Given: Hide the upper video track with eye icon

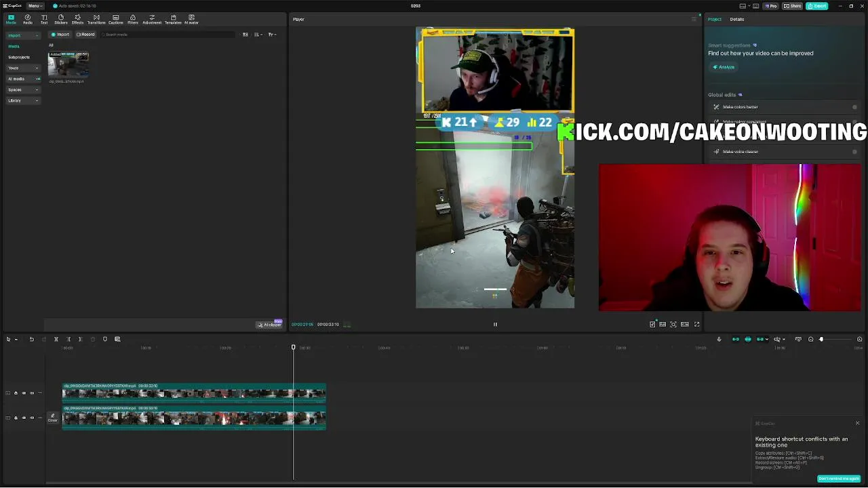Looking at the screenshot, I should [x=24, y=393].
